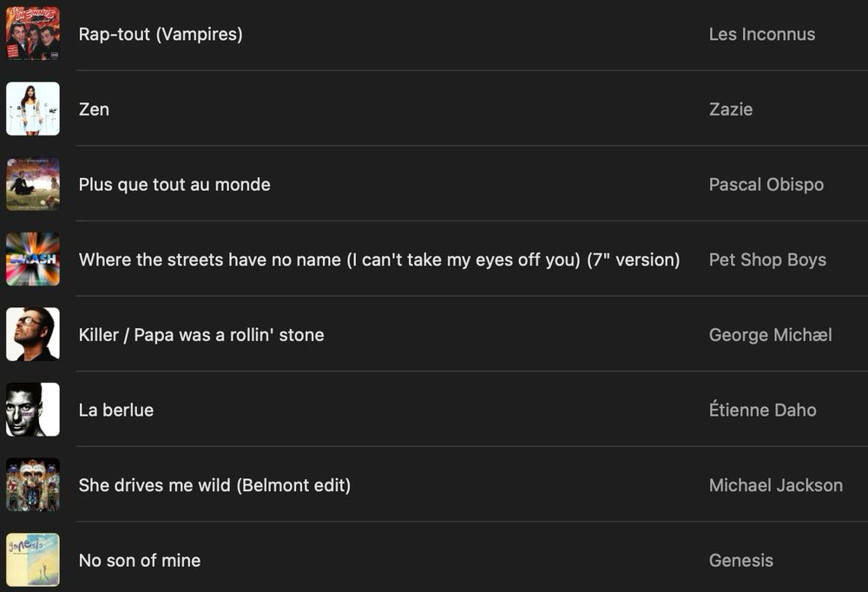Select Killer / Papa was a rollin' stone
Image resolution: width=868 pixels, height=592 pixels.
[201, 334]
